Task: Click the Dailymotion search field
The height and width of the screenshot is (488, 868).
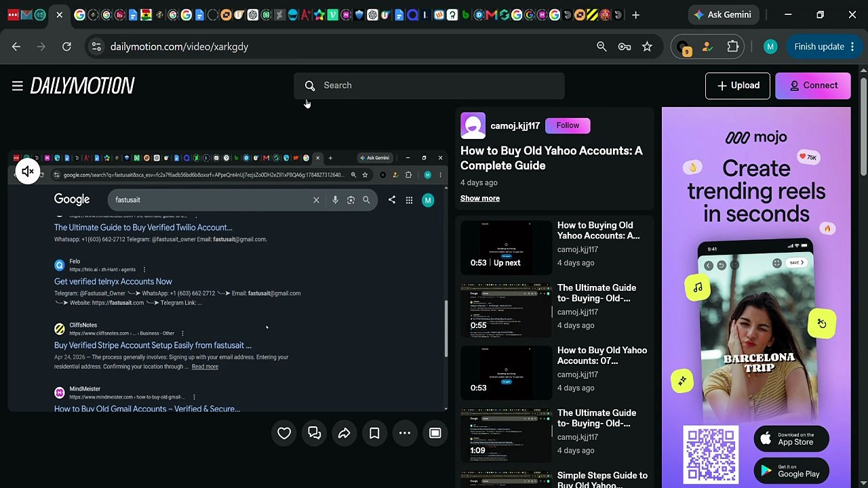Action: coord(429,85)
